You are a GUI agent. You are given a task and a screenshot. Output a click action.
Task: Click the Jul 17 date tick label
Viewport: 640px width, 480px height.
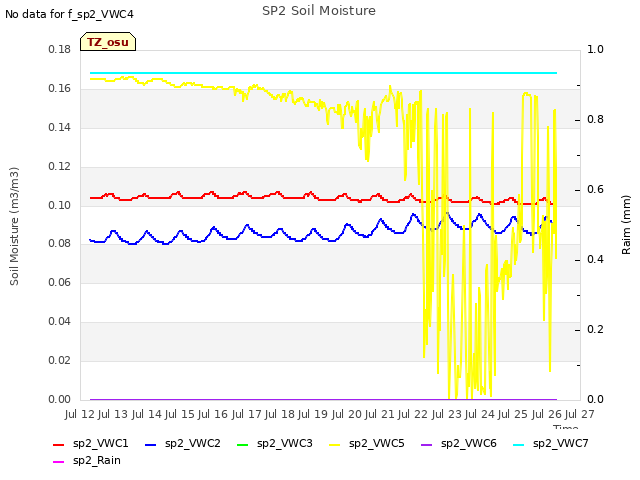247,414
